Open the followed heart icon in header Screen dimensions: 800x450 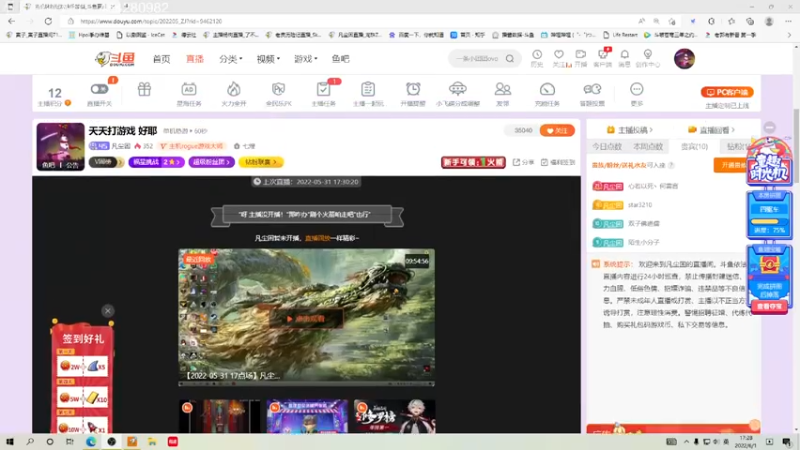559,54
